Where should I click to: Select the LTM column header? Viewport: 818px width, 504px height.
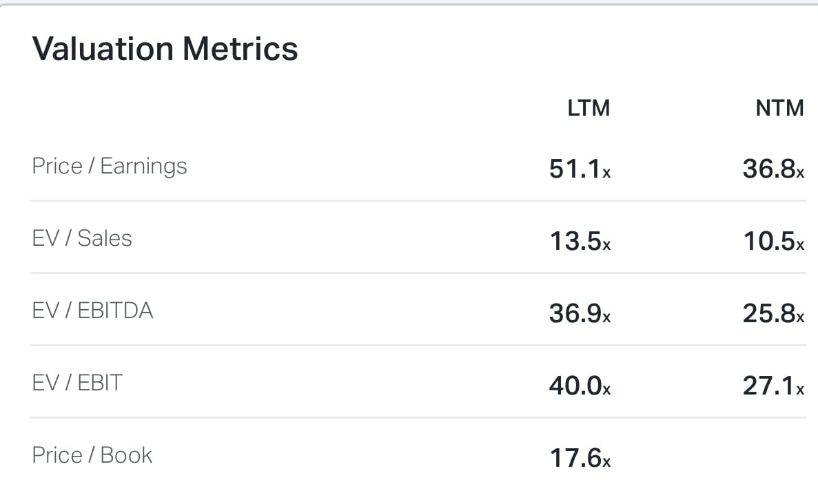coord(589,108)
